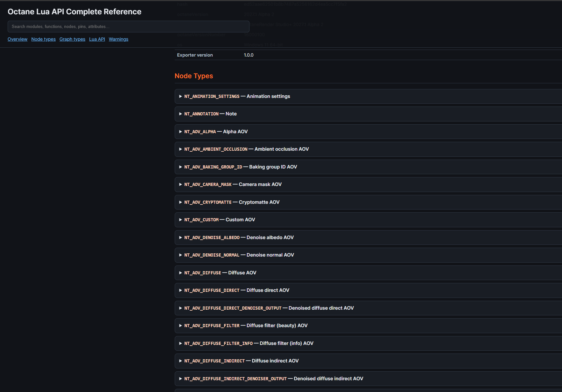562x392 pixels.
Task: Click the Ambient occlusion AOV label
Action: (282, 149)
